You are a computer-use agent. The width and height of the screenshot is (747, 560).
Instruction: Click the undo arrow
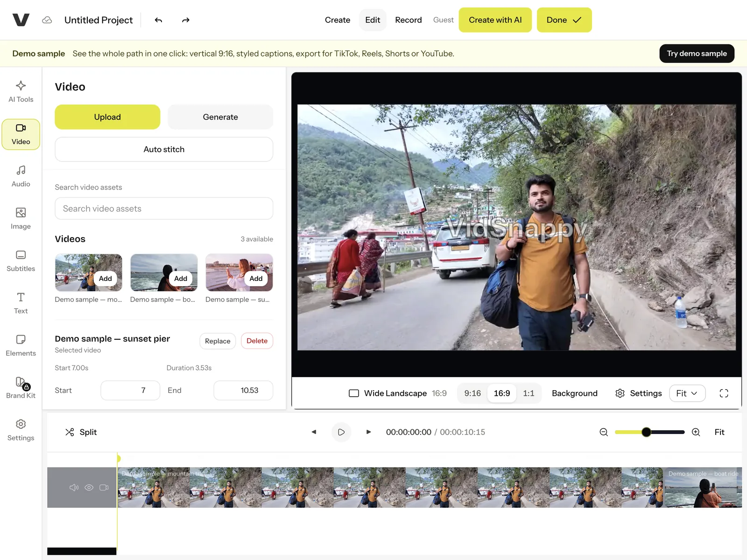click(158, 20)
